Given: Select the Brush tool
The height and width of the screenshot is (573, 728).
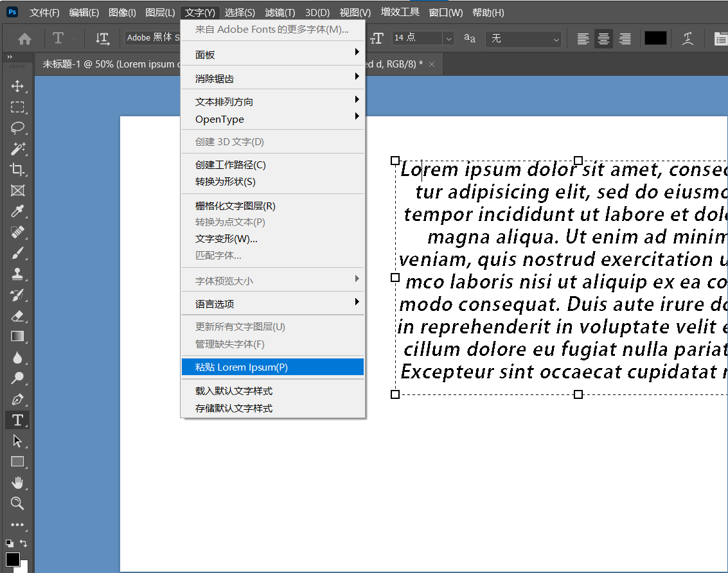Looking at the screenshot, I should pyautogui.click(x=17, y=253).
